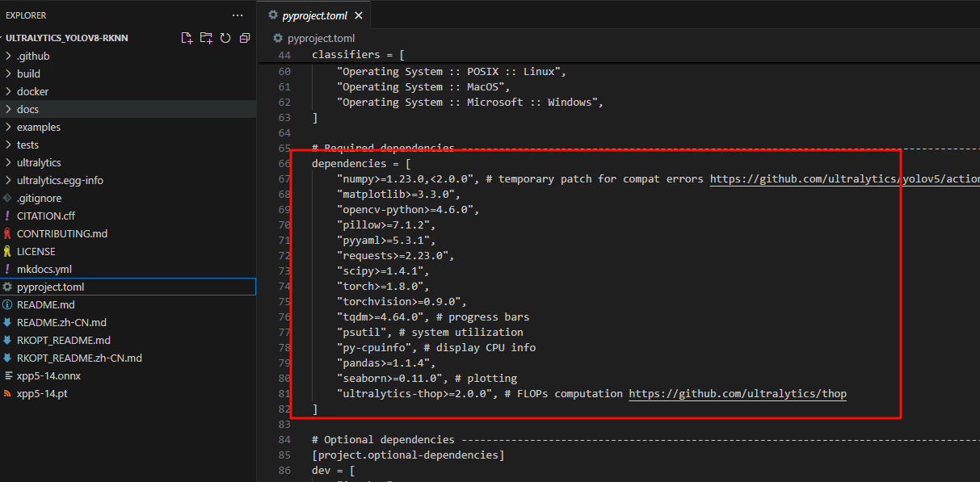The image size is (980, 482).
Task: Open the LICENSE file
Action: 128,251
